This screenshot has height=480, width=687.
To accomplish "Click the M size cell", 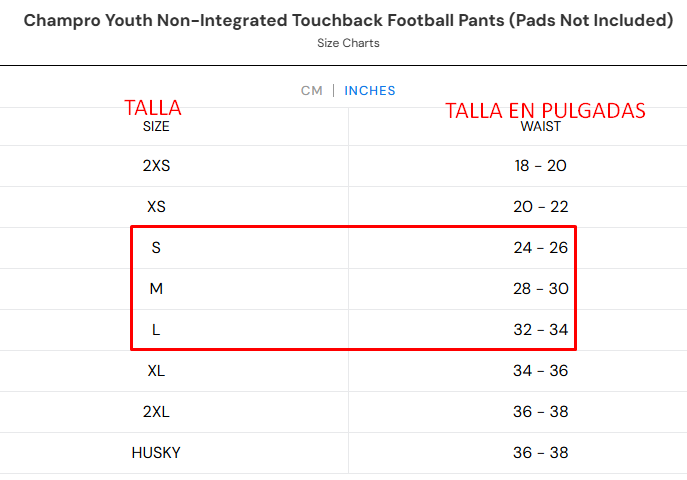I will point(156,289).
